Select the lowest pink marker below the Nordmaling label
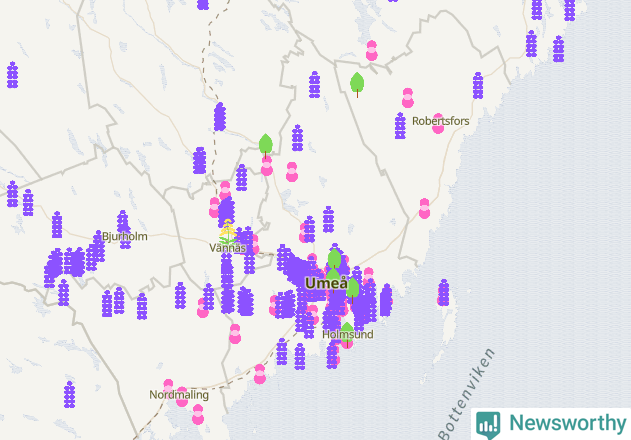Viewport: 631px width, 440px height. tap(198, 415)
